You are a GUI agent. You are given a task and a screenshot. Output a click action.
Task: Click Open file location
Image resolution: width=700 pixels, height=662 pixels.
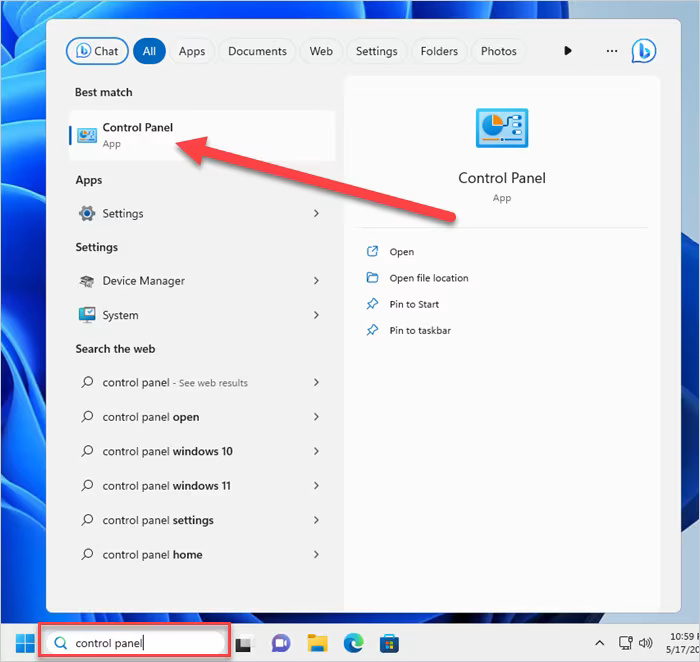point(429,278)
